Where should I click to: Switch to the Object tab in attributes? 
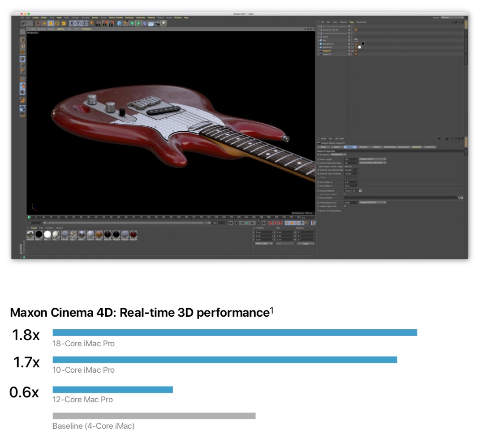(x=350, y=147)
